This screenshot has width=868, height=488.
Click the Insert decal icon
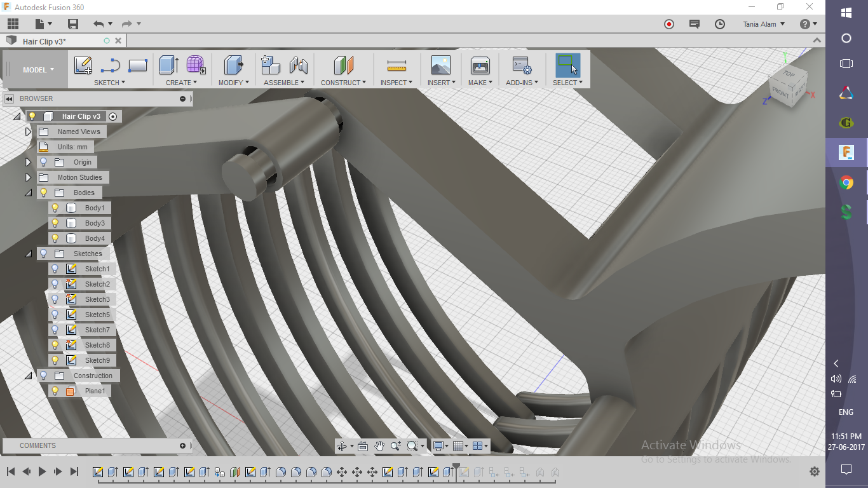440,65
